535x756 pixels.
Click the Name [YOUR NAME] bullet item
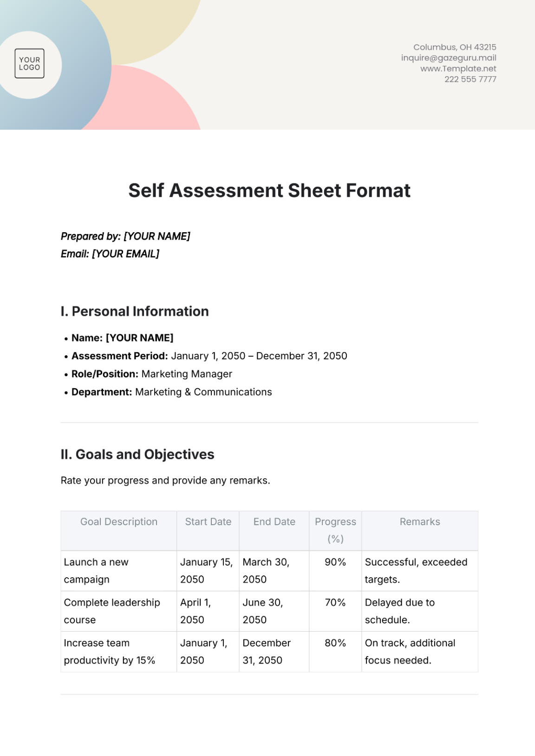pyautogui.click(x=122, y=338)
